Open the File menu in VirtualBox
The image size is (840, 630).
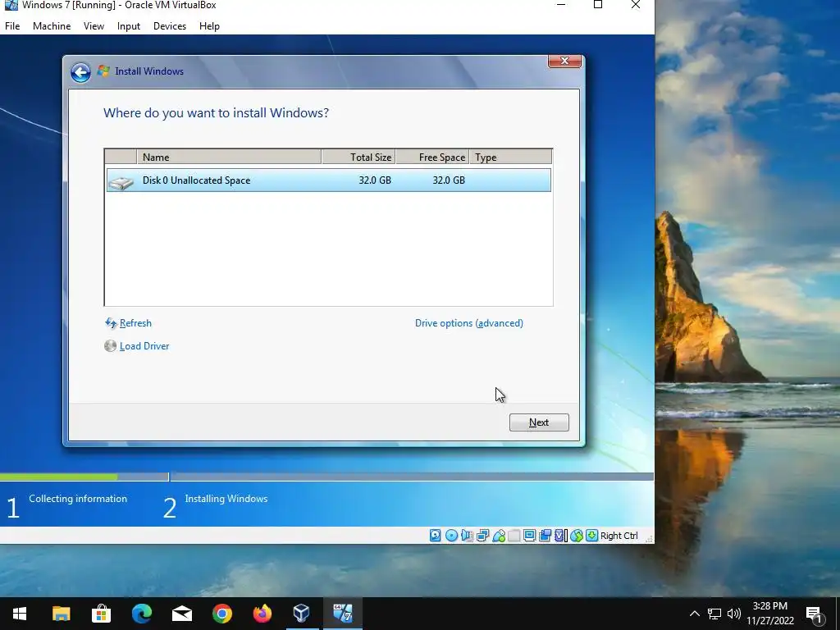pyautogui.click(x=12, y=26)
